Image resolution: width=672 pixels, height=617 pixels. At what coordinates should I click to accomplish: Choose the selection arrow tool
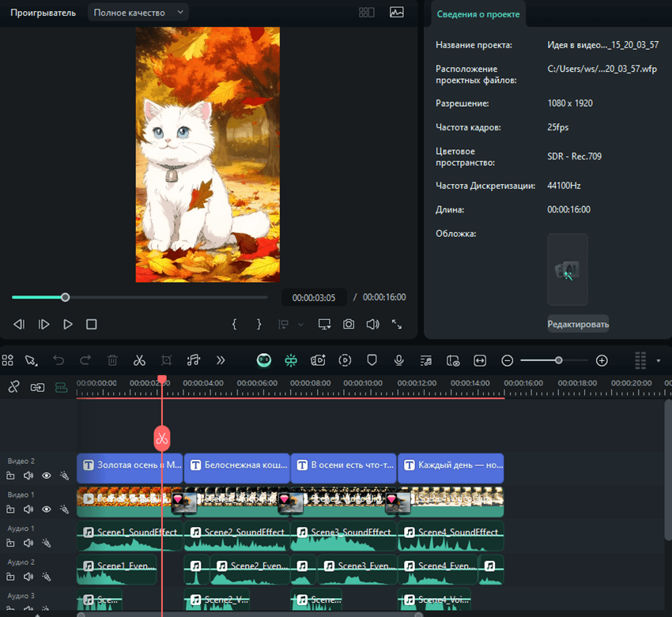[31, 360]
